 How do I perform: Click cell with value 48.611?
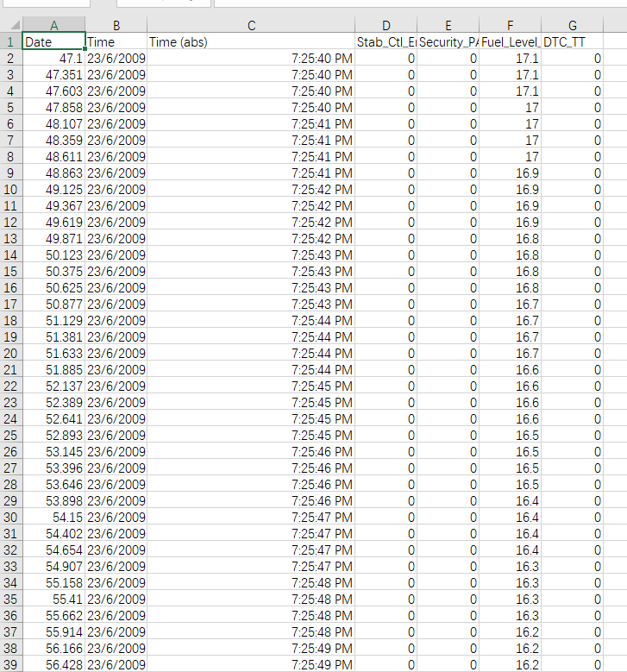[53, 156]
